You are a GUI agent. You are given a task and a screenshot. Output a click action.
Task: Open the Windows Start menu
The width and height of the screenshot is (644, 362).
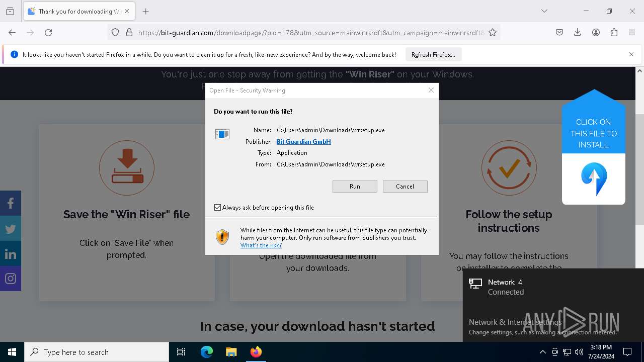(x=12, y=352)
